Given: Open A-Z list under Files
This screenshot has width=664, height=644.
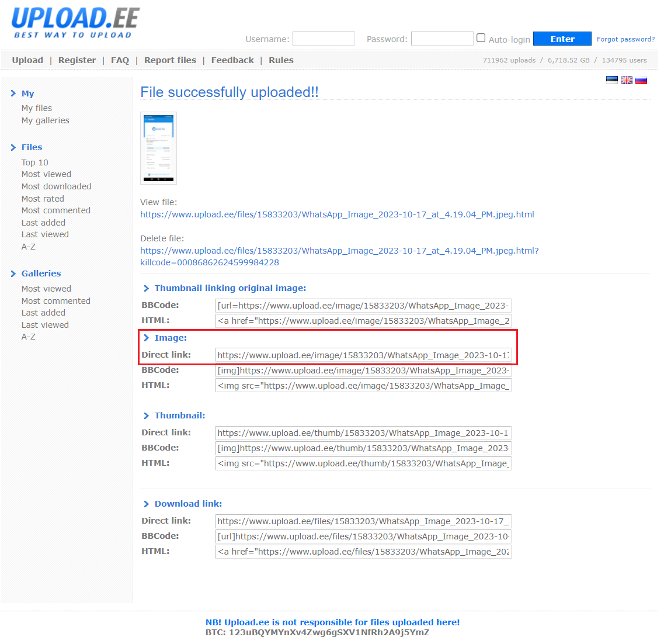Looking at the screenshot, I should 29,247.
